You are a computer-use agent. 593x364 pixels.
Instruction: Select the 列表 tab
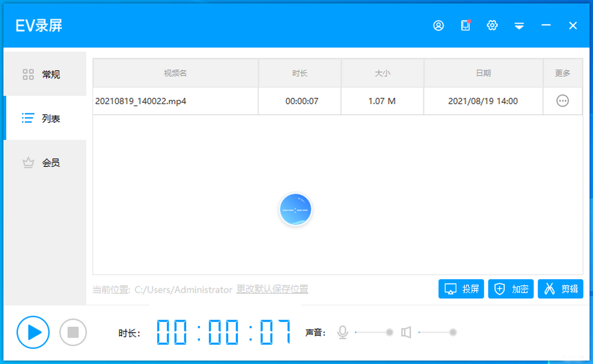pos(45,118)
